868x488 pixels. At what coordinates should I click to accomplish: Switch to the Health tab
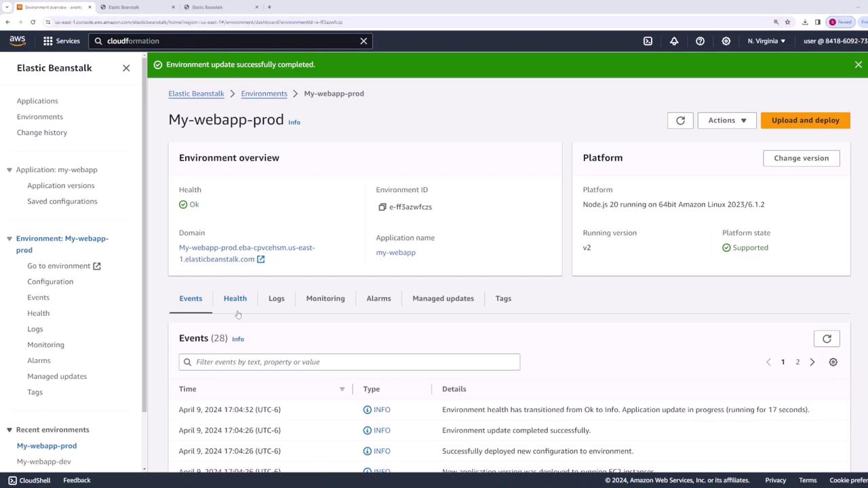coord(235,298)
